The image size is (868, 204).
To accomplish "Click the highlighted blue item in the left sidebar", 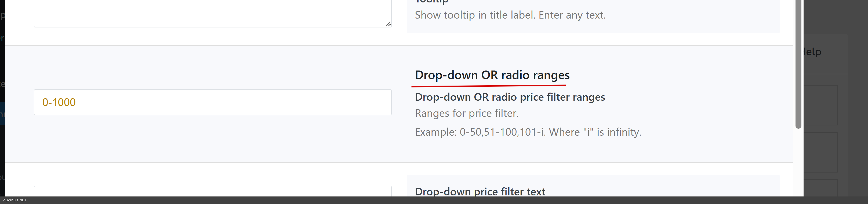I will 2,114.
